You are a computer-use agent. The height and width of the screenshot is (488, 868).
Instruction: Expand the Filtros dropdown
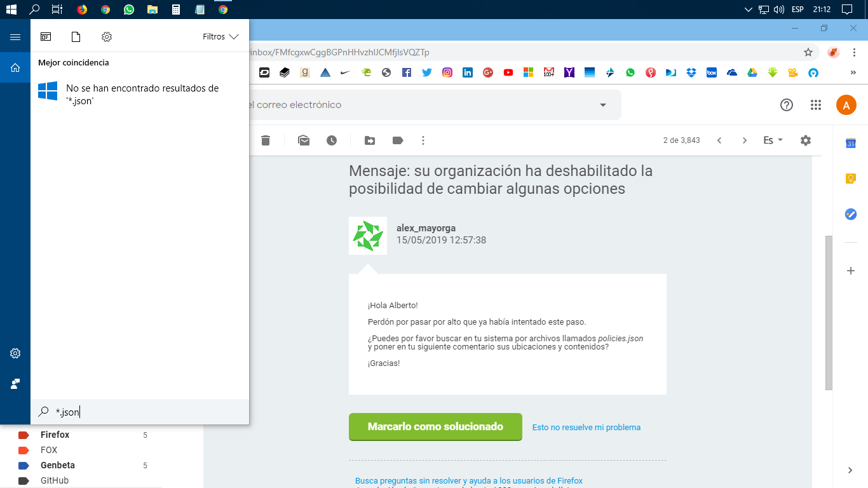pos(220,37)
